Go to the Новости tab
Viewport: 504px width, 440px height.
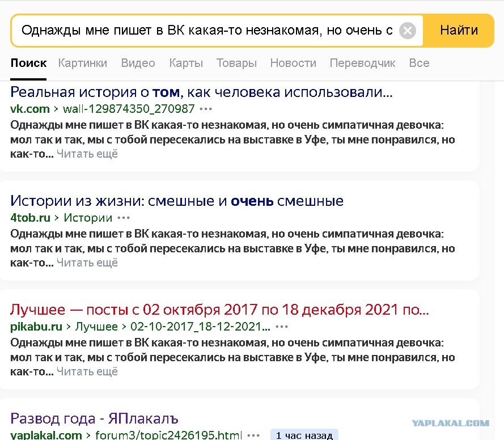point(293,63)
